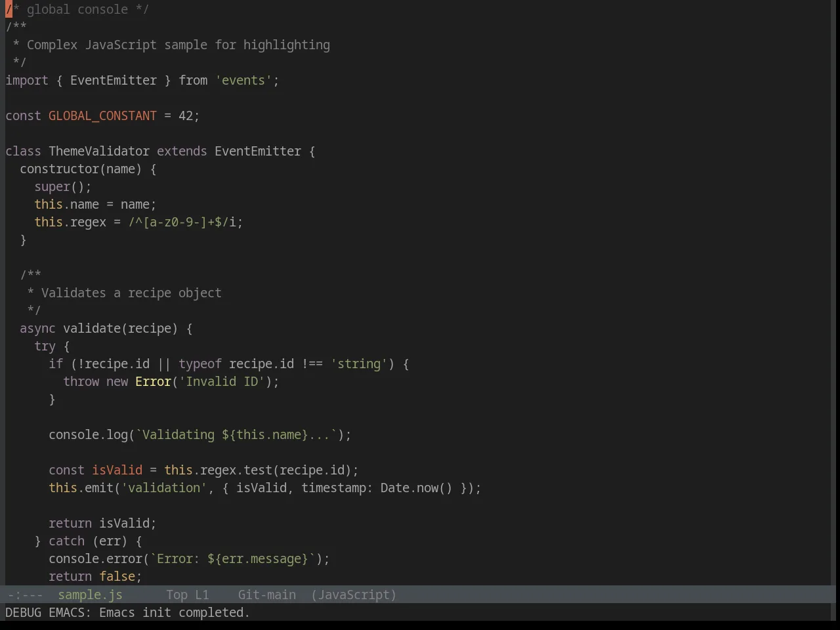Screen dimensions: 840x630
Task: Click the 'Top' position indicator in mode line
Action: click(x=177, y=595)
